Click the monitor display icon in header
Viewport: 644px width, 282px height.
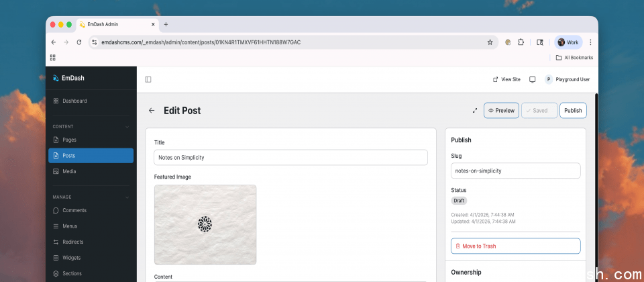point(533,79)
